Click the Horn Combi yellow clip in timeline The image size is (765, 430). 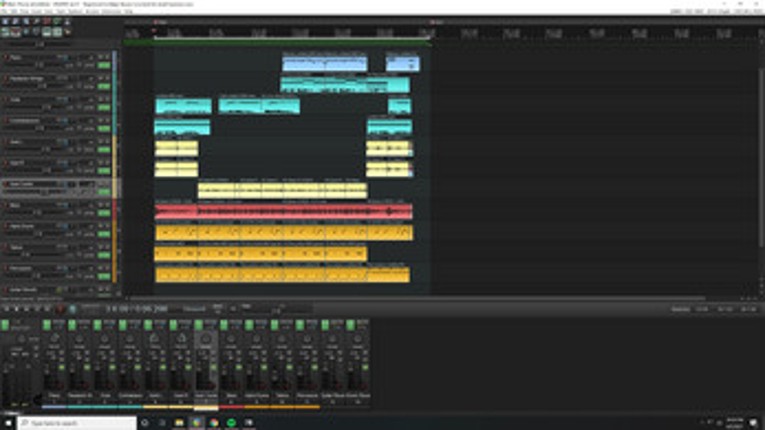click(x=282, y=190)
